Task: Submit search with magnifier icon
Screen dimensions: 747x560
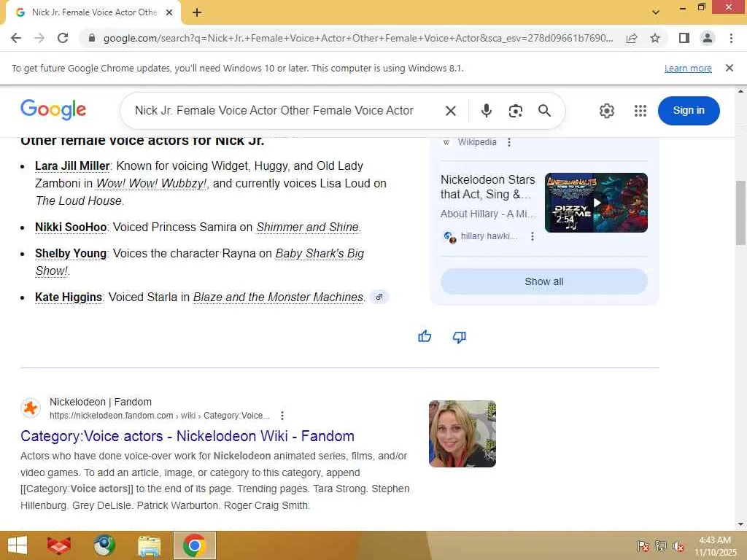Action: click(x=544, y=111)
